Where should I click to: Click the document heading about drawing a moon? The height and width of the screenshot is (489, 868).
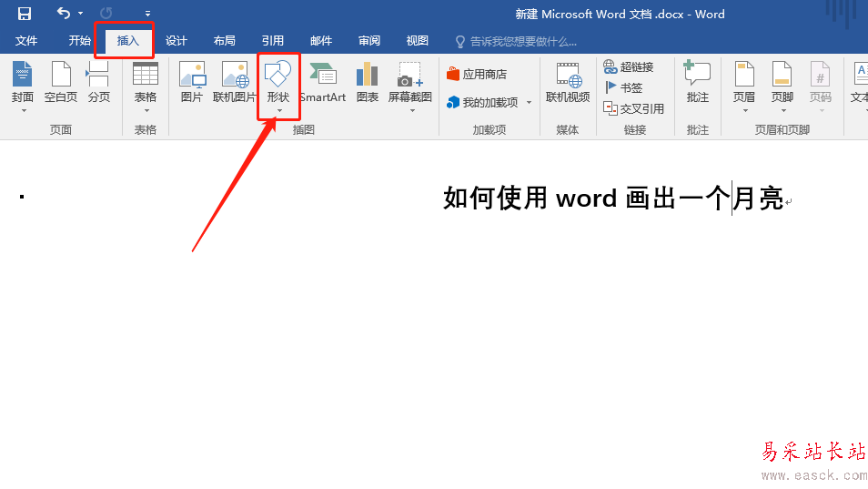(613, 198)
